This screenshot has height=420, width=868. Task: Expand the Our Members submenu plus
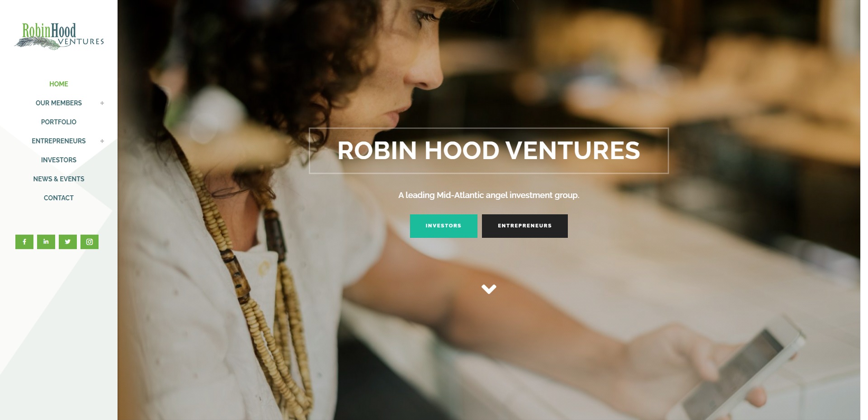pyautogui.click(x=102, y=103)
